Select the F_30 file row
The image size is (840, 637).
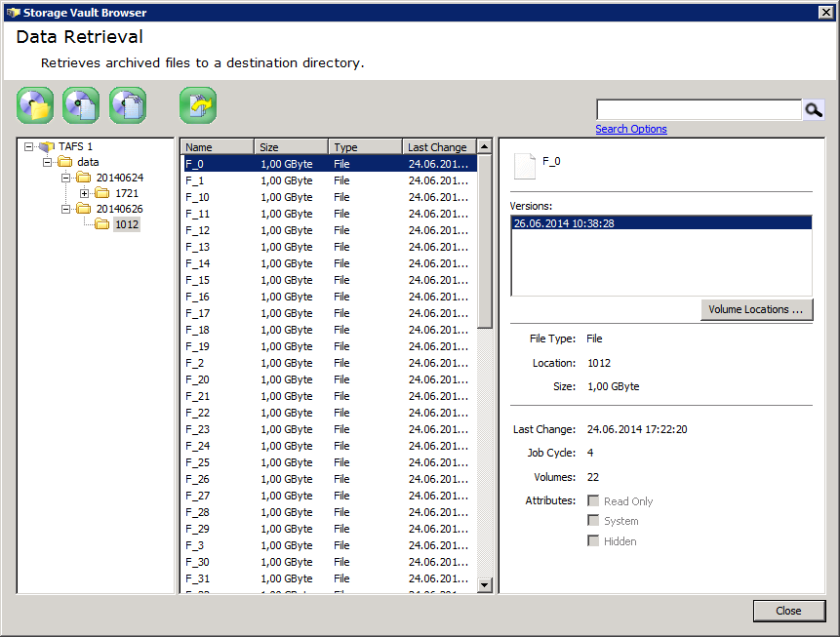tap(329, 563)
